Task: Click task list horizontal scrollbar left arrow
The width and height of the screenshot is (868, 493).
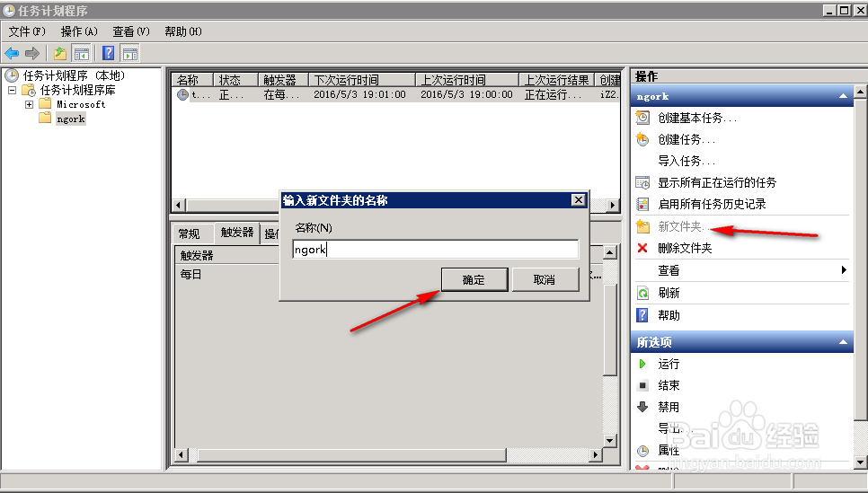Action: (178, 206)
